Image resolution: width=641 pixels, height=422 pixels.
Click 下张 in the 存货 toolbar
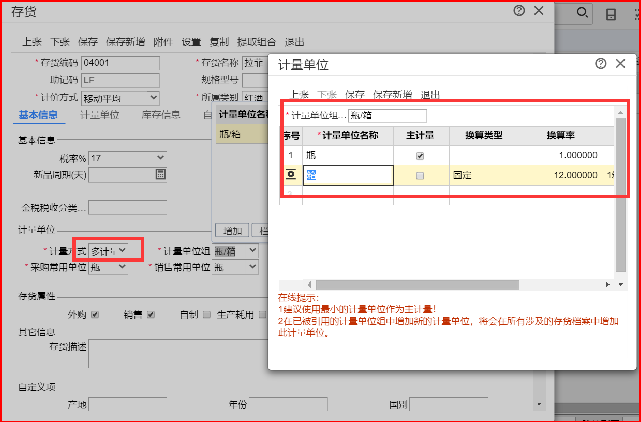coord(60,42)
